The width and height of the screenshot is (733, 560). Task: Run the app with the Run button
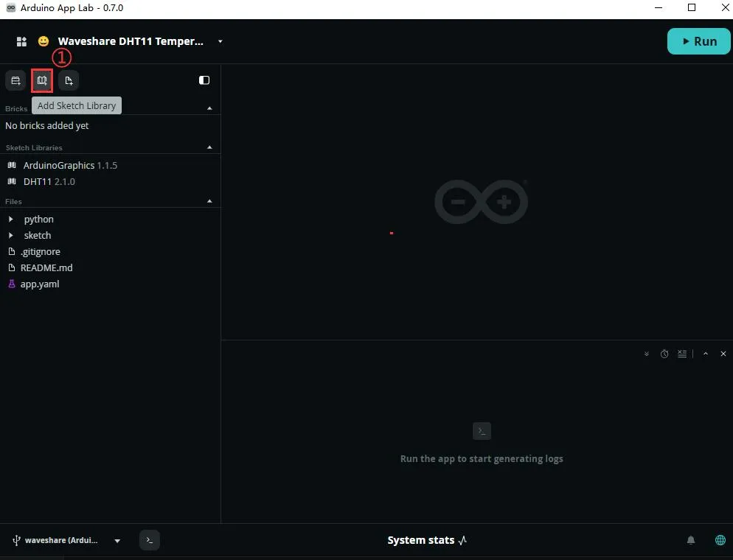tap(698, 41)
